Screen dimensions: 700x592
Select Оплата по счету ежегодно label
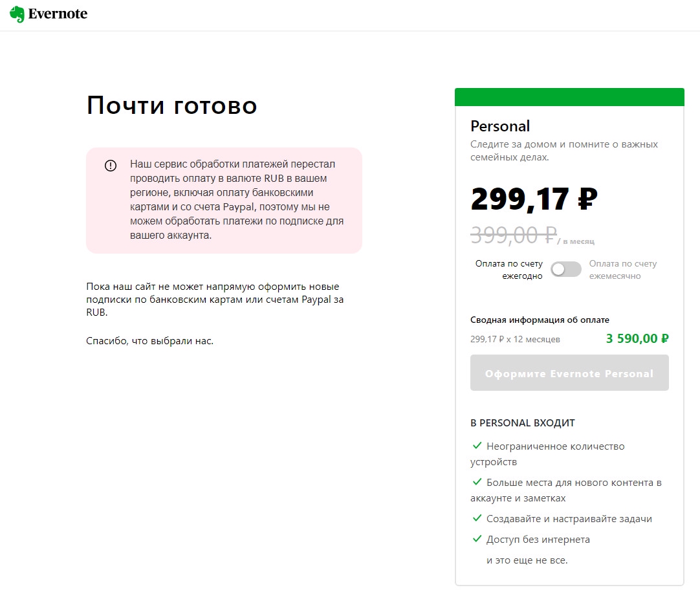(x=509, y=270)
